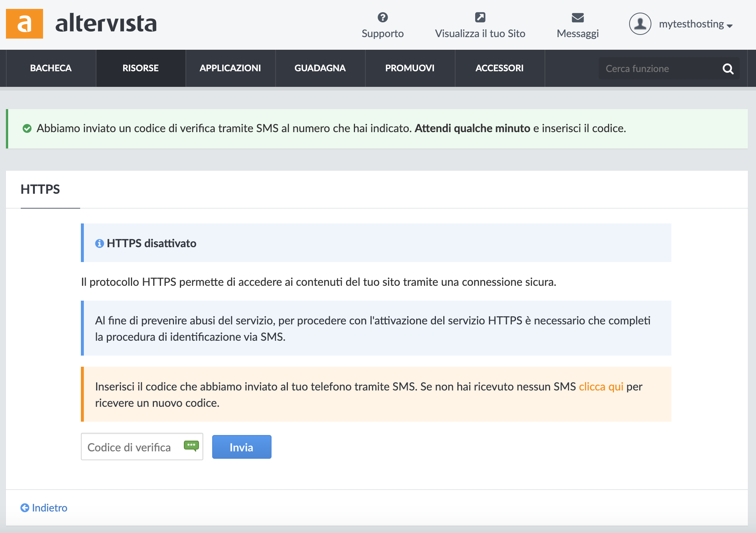756x533 pixels.
Task: Open the GUADAGNA menu
Action: click(320, 68)
